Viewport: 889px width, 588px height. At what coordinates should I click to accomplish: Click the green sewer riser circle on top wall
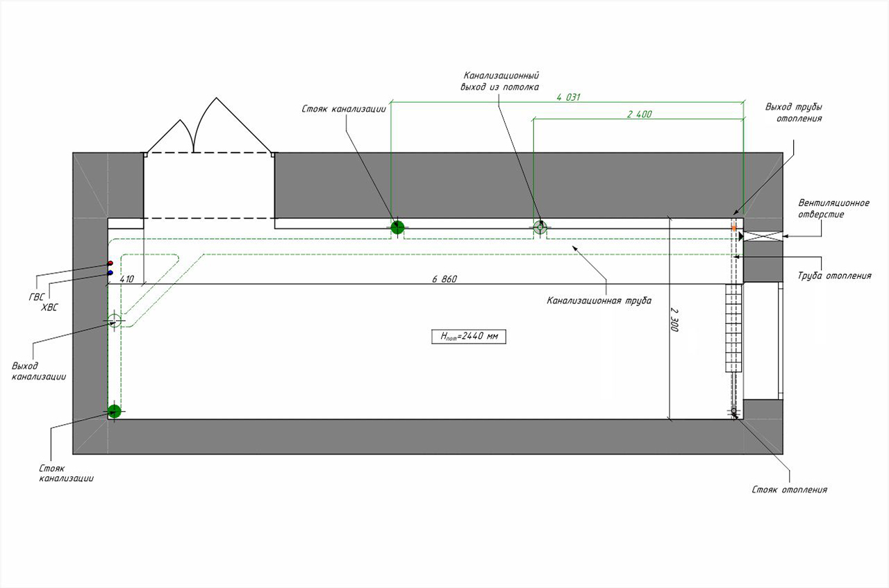(x=397, y=227)
